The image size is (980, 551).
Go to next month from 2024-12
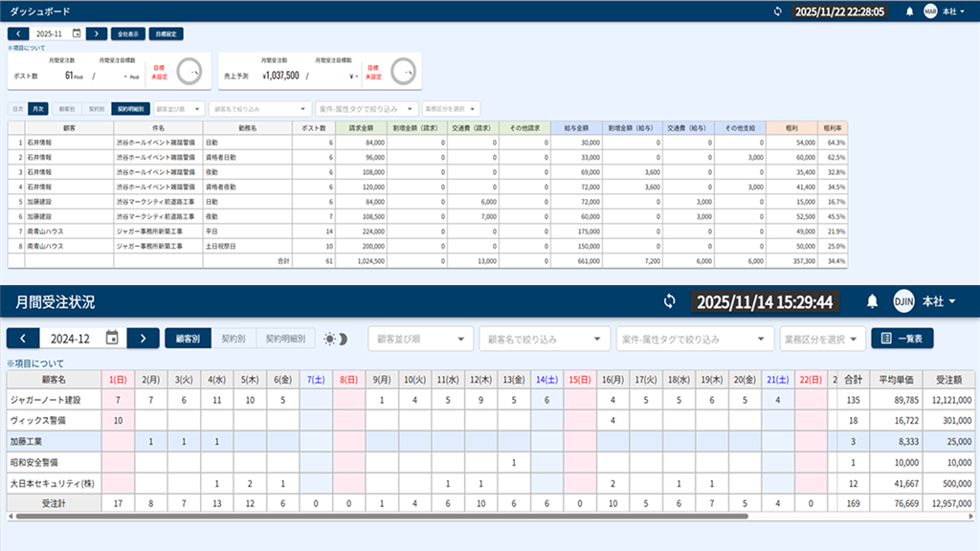click(x=144, y=339)
